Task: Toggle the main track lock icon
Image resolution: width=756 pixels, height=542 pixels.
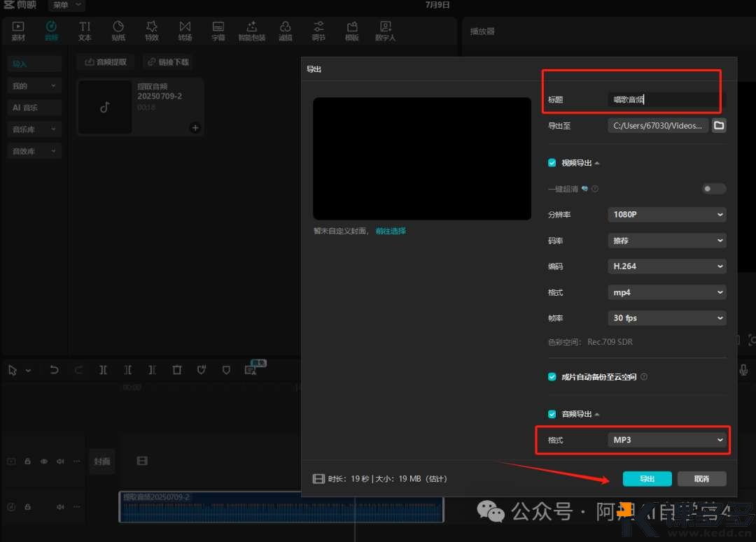Action: pyautogui.click(x=27, y=462)
